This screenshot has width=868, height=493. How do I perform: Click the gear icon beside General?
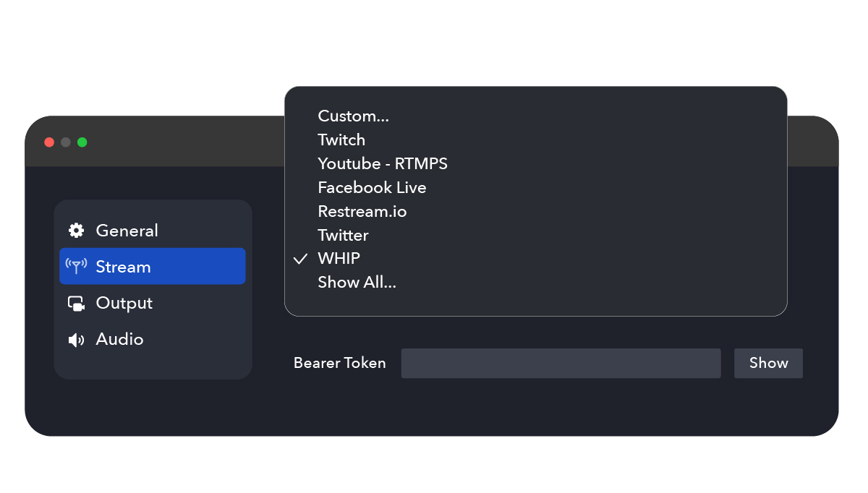pos(76,230)
